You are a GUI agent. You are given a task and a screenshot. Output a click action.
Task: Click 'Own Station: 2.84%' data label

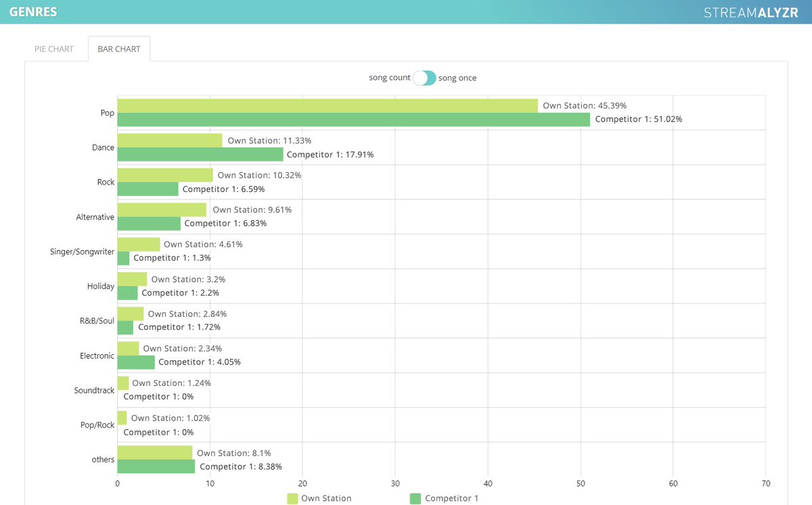(187, 314)
